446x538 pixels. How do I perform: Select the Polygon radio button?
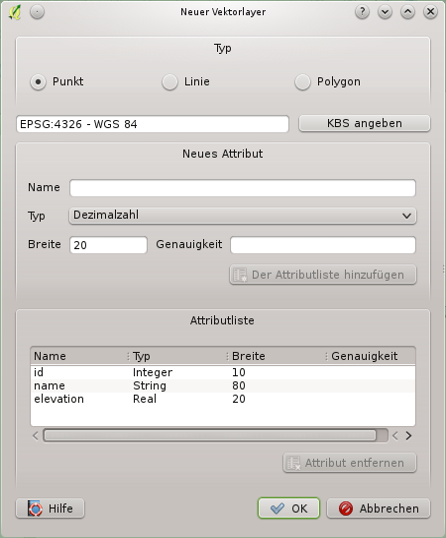click(x=302, y=82)
